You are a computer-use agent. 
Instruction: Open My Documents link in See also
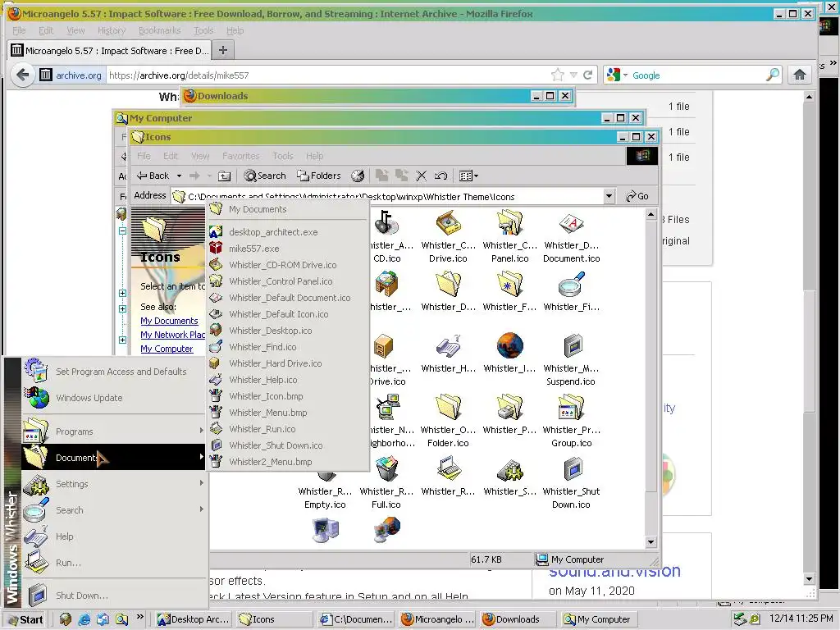pyautogui.click(x=169, y=321)
